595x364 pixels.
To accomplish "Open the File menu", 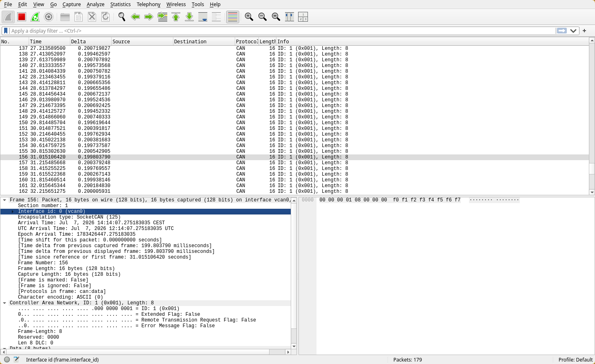I will [8, 4].
